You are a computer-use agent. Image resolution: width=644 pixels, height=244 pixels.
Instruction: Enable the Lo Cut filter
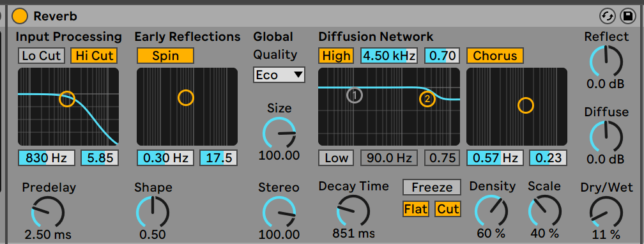click(x=42, y=56)
